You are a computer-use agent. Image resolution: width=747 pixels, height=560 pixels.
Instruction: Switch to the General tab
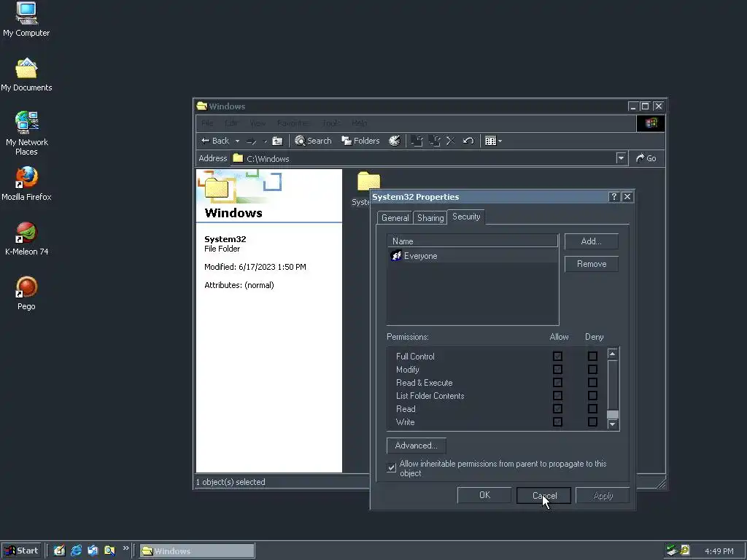pos(395,217)
